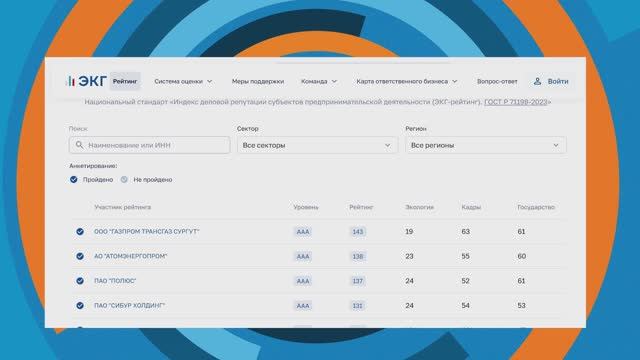Click rating badge 137
Image resolution: width=640 pixels, height=360 pixels.
[358, 281]
